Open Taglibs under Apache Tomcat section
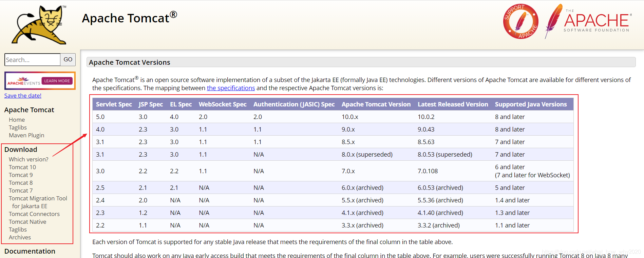The height and width of the screenshot is (258, 644). click(x=18, y=127)
